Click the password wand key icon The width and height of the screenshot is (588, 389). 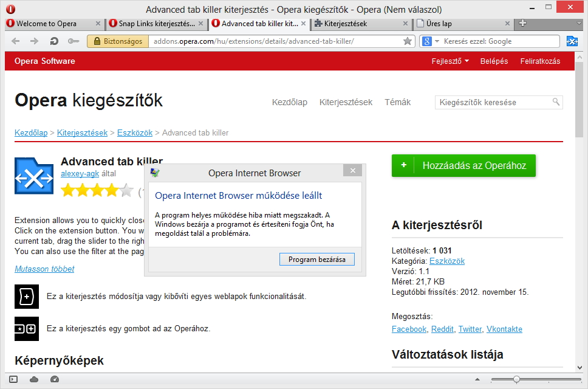(73, 41)
